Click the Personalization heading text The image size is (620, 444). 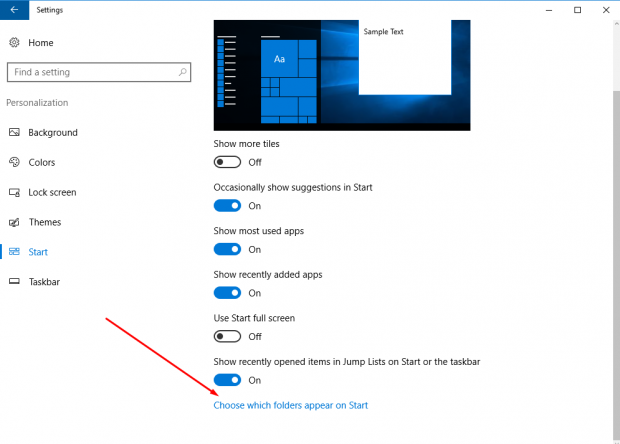coord(37,103)
